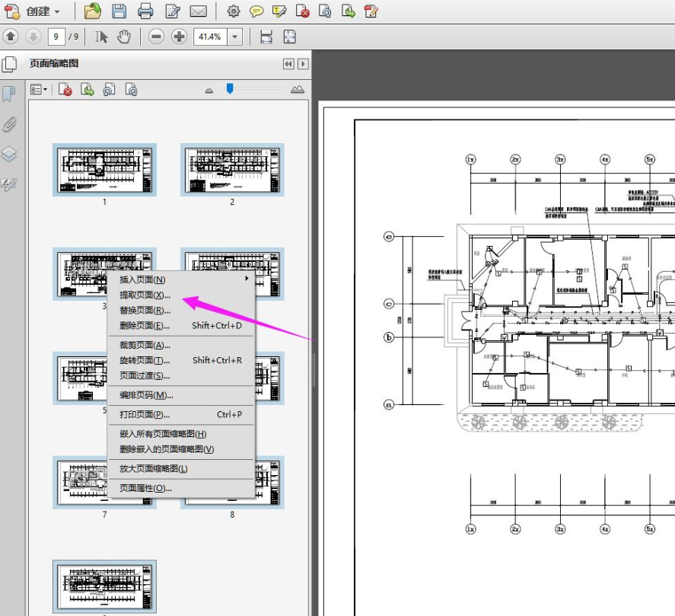675x616 pixels.
Task: Choose 旋转页面(T)... from context menu
Action: click(x=181, y=360)
